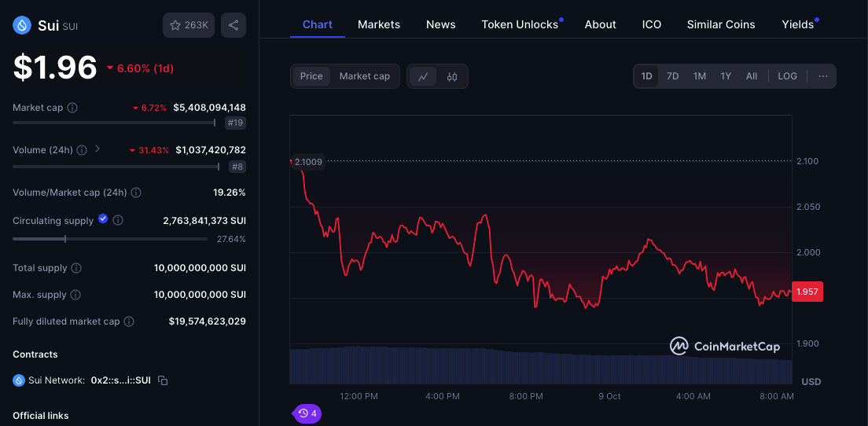868x426 pixels.
Task: Set chart range to 1D
Action: click(646, 76)
